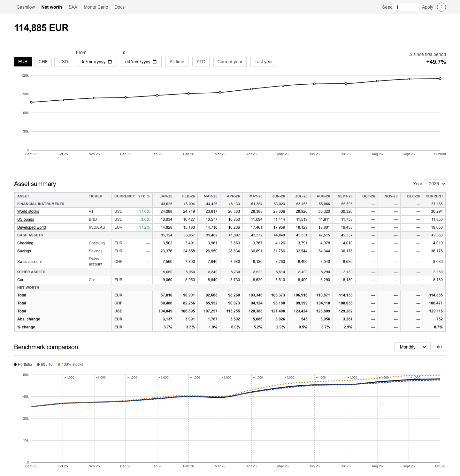Viewport: 460px width, 476px height.
Task: Open the SAA tab
Action: pyautogui.click(x=73, y=7)
